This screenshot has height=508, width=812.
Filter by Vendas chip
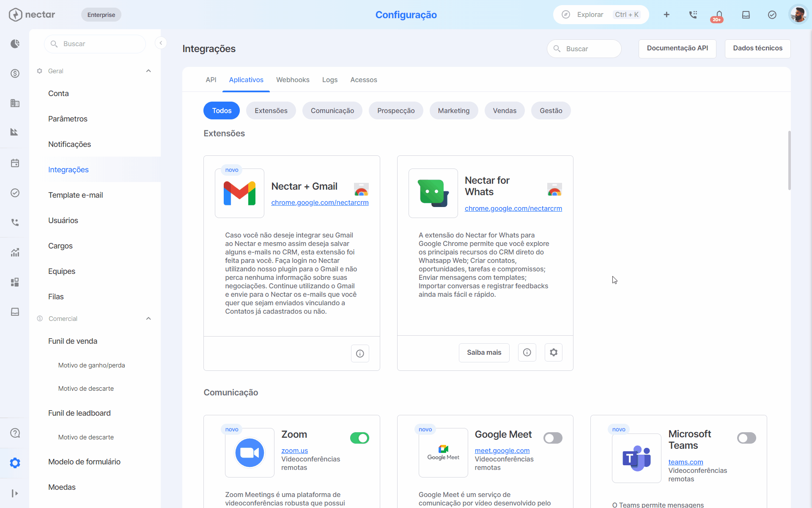point(505,110)
